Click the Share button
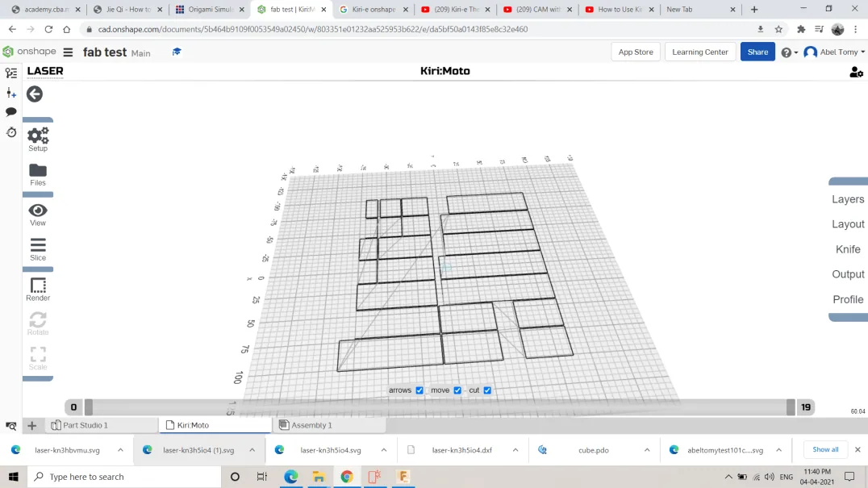 pos(757,52)
